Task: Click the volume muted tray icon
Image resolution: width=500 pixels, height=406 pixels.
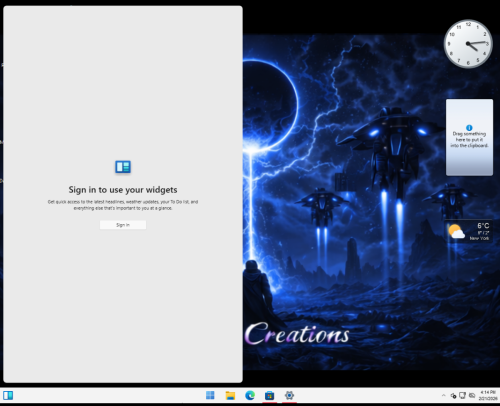Action: point(453,396)
